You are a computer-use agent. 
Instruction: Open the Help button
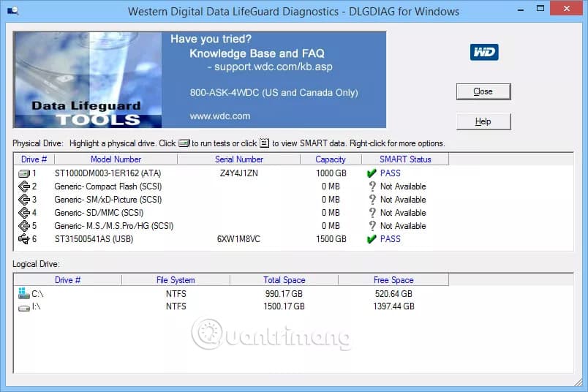[483, 121]
